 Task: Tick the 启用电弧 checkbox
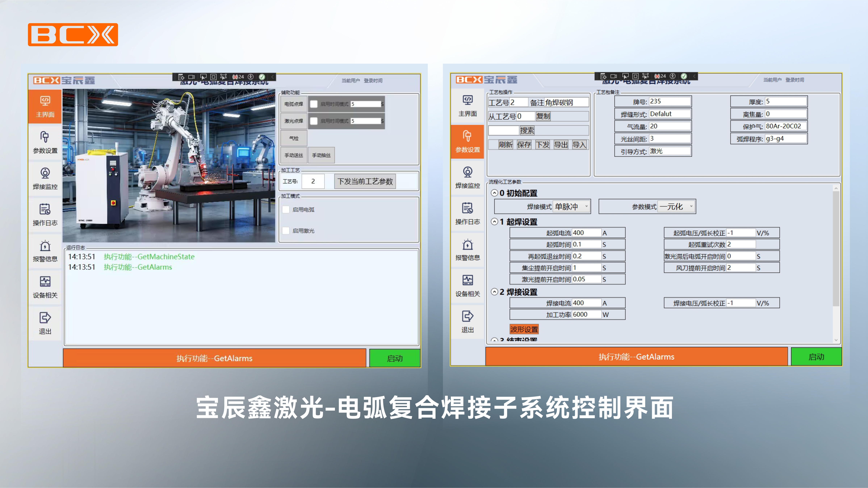[286, 209]
